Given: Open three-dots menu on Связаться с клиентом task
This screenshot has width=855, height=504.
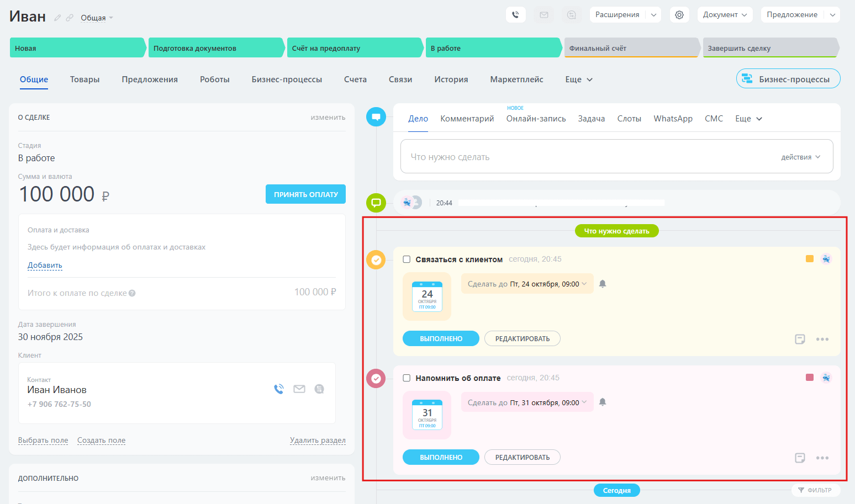Looking at the screenshot, I should [822, 339].
